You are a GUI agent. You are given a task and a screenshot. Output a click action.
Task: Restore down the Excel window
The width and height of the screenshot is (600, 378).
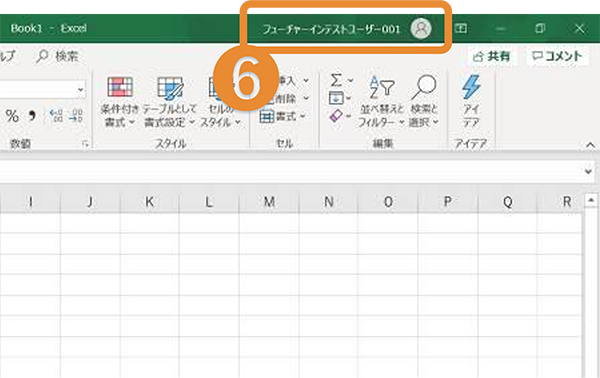(x=540, y=28)
